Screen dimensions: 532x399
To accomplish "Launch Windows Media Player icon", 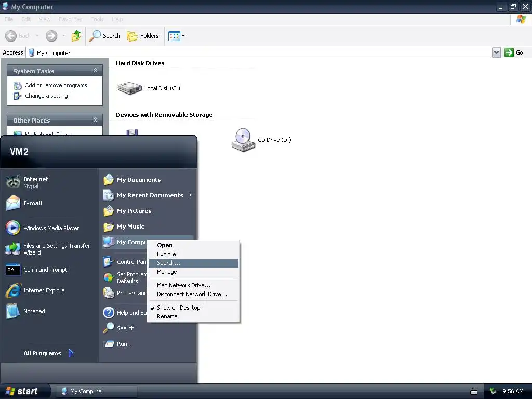I will pyautogui.click(x=13, y=228).
